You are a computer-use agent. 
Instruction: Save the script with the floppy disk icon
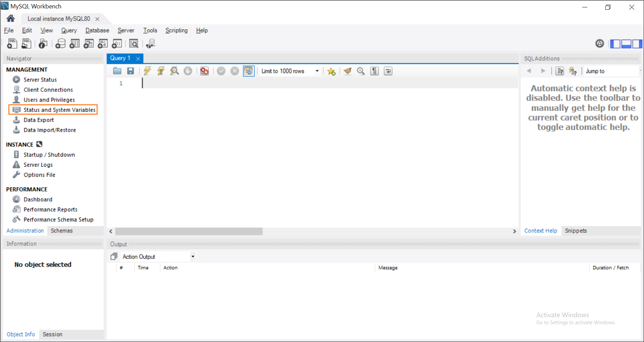point(130,71)
